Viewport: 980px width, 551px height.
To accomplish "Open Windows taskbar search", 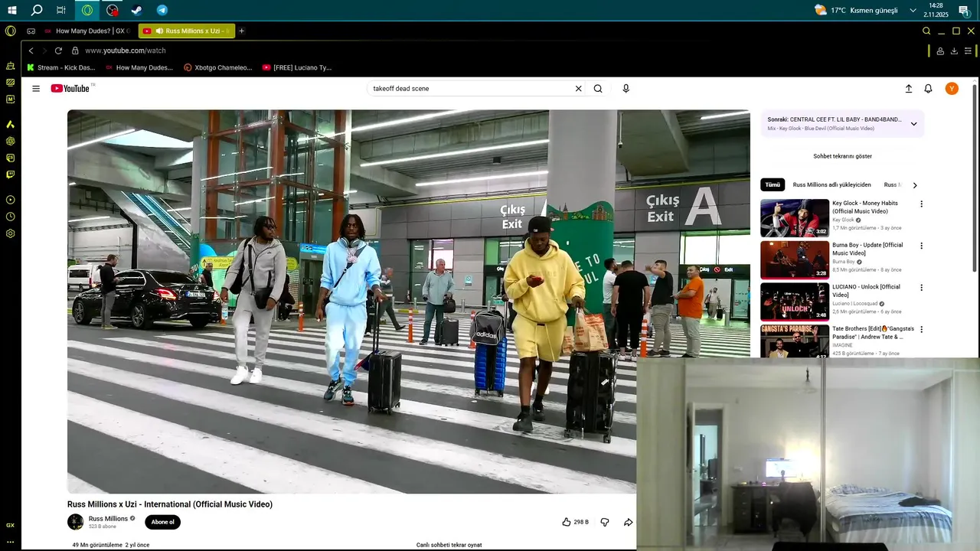I will coord(36,10).
